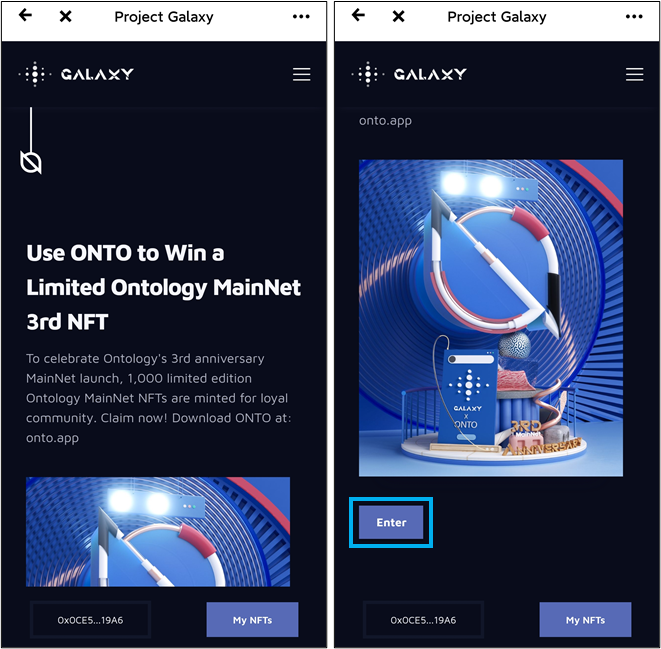
Task: Click the Galaxy logo on right screen
Action: 409,74
